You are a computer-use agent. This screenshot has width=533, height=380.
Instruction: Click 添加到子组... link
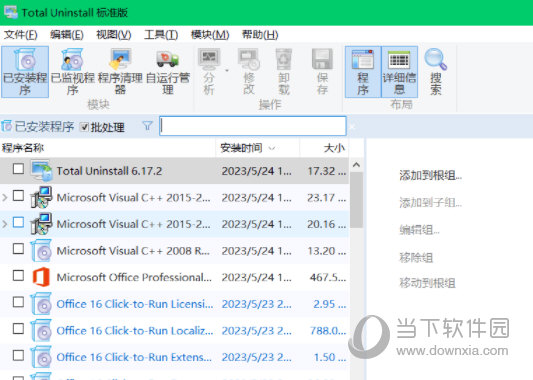(x=430, y=203)
